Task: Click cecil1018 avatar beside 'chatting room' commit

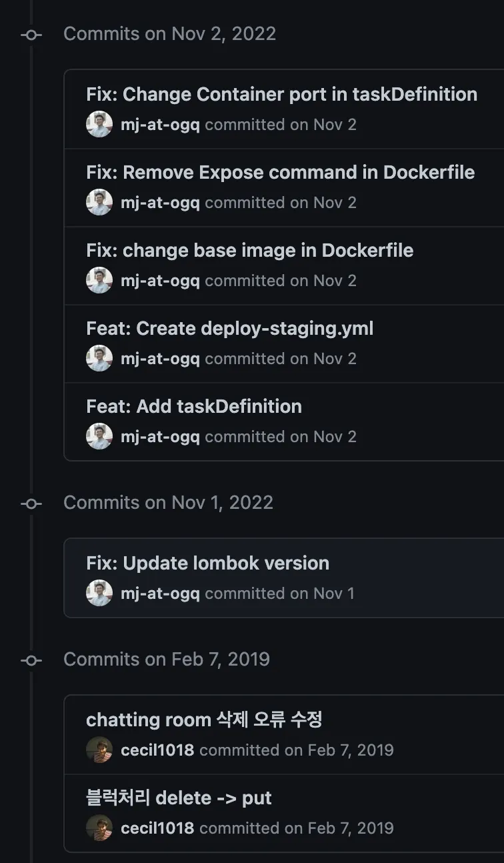Action: click(99, 750)
